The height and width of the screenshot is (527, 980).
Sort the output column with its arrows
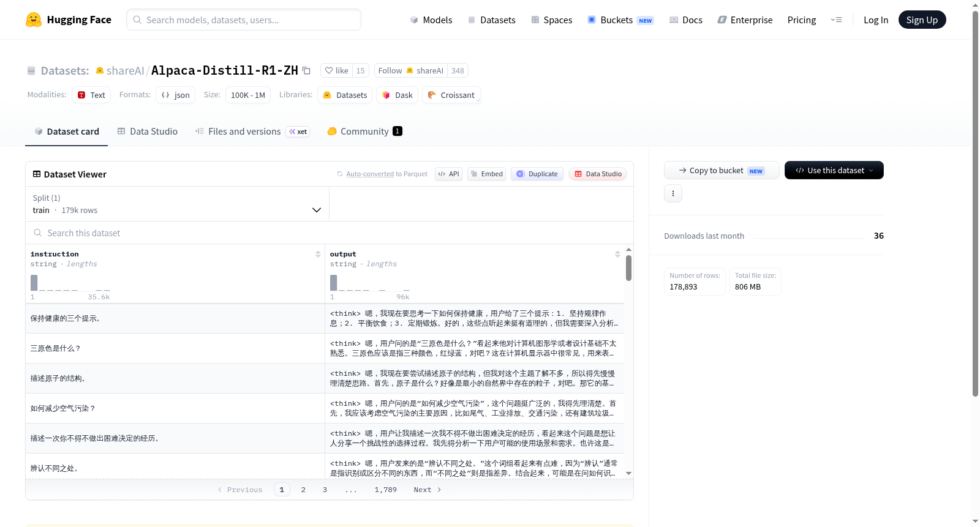tap(617, 254)
